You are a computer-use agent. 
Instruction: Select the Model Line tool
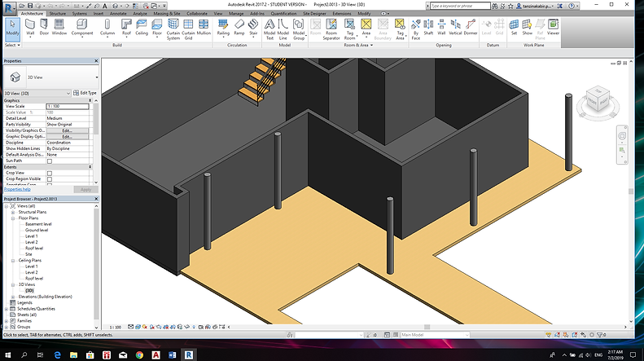pos(283,29)
